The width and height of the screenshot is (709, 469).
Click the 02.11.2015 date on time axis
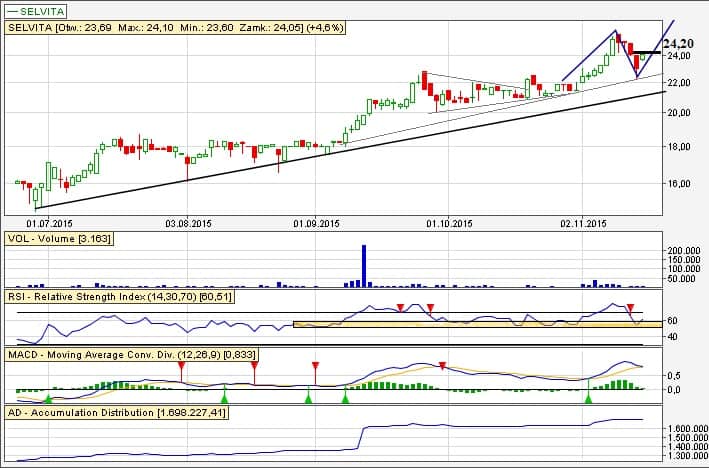click(x=584, y=224)
